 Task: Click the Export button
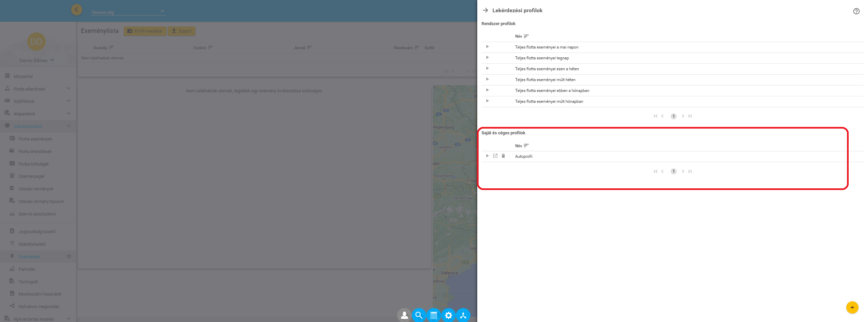click(x=181, y=31)
